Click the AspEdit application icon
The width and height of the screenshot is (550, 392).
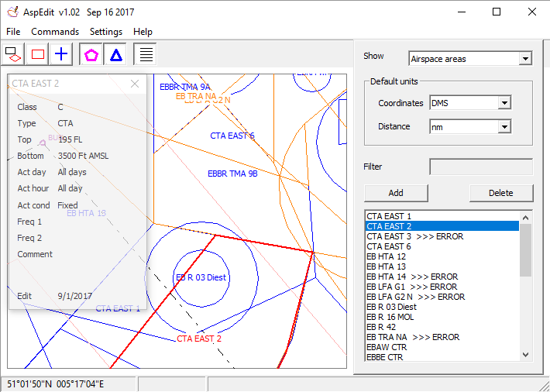point(12,12)
